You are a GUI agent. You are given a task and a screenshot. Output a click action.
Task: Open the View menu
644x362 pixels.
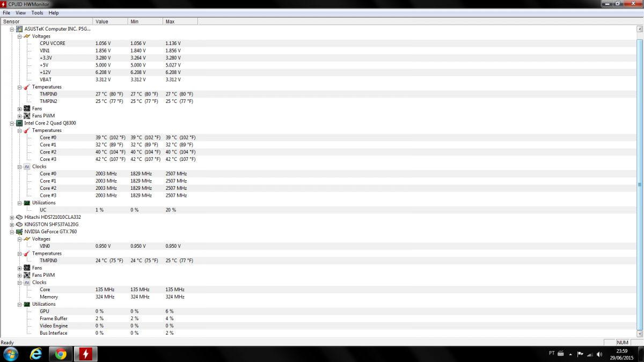(x=20, y=12)
